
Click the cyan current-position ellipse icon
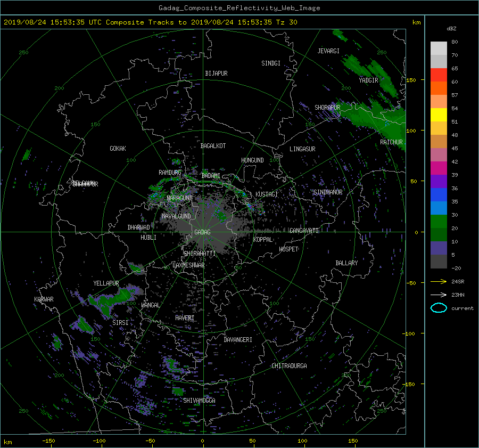click(x=439, y=308)
